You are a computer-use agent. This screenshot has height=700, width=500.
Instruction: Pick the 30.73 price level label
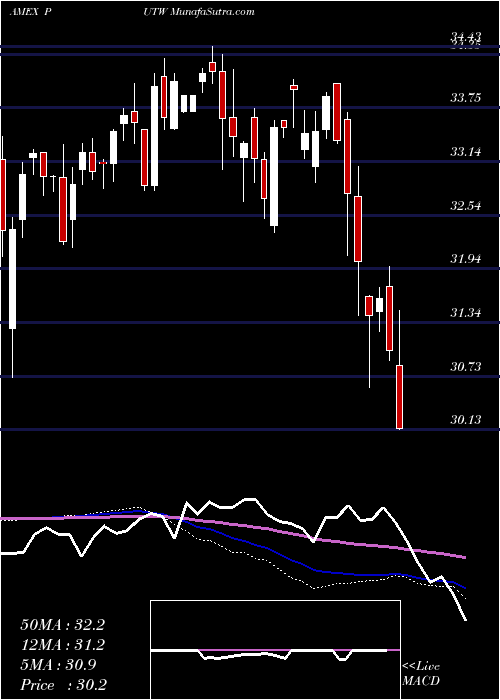pos(466,367)
